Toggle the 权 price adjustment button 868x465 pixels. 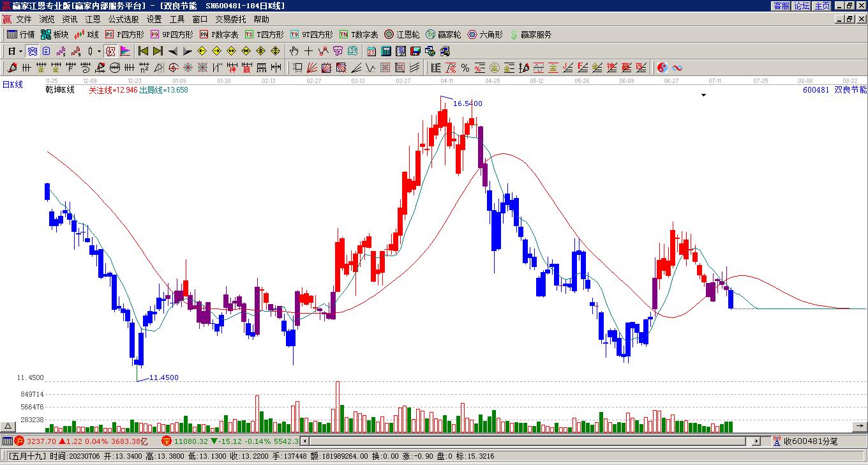(x=110, y=51)
